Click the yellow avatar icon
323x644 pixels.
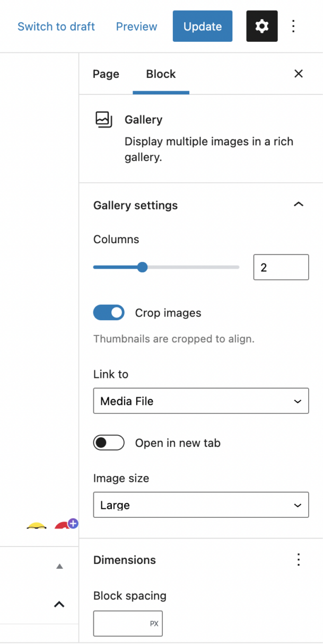tap(37, 526)
